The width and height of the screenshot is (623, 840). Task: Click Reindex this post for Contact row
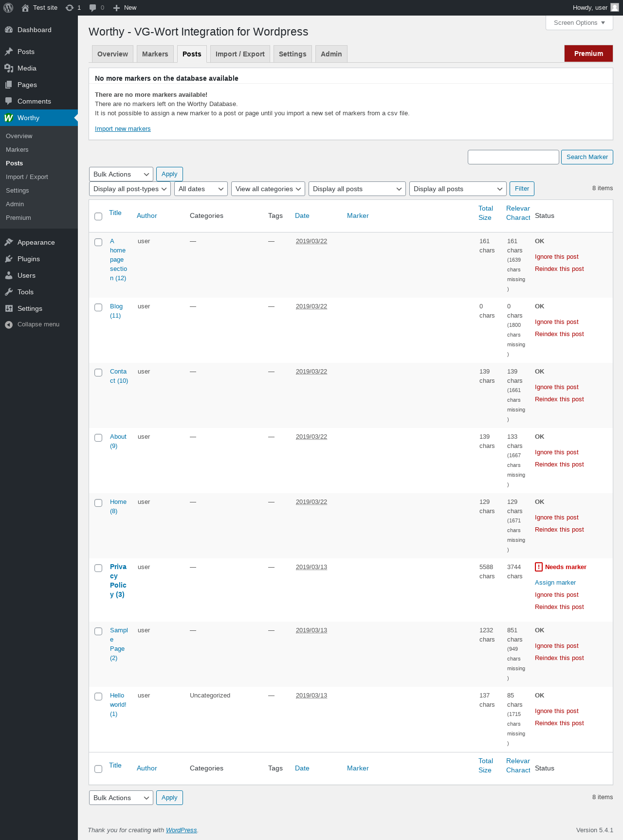point(559,399)
